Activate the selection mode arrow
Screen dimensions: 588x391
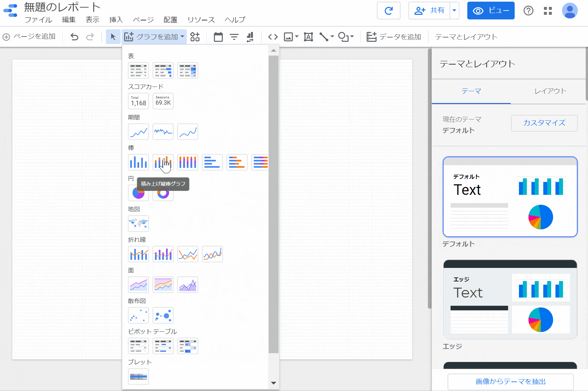[x=113, y=37]
